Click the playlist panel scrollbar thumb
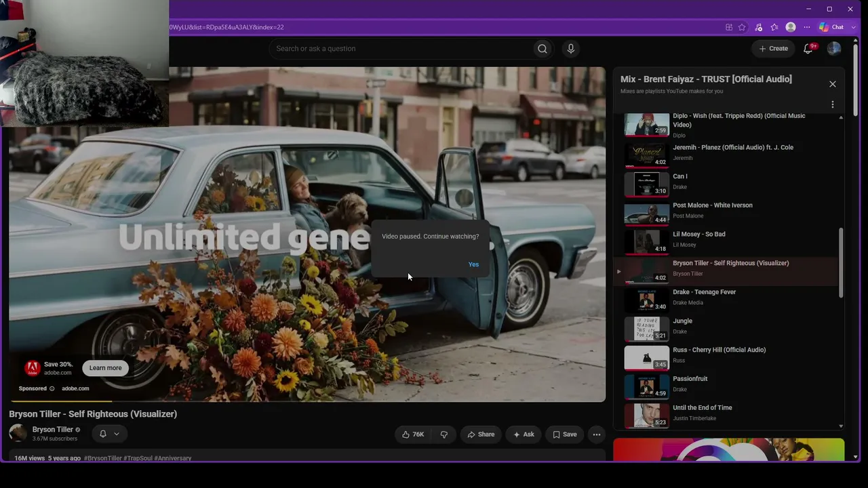The width and height of the screenshot is (868, 488). click(x=841, y=263)
